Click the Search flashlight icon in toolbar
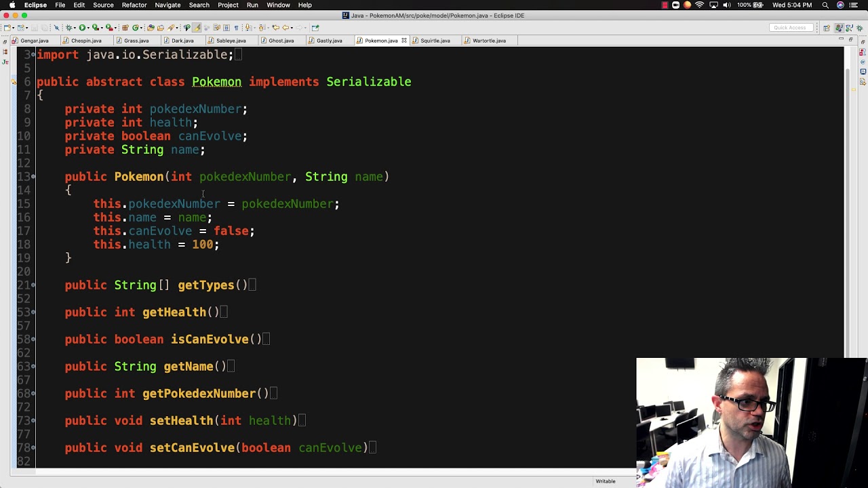The image size is (868, 488). tap(170, 27)
